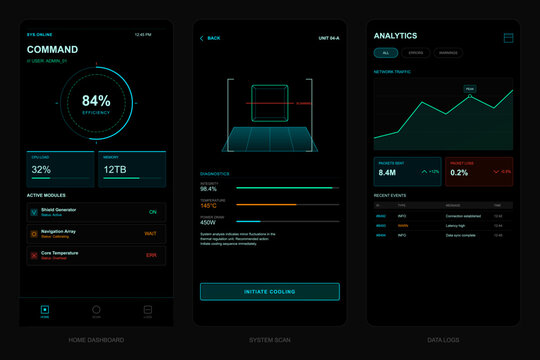The image size is (540, 360).
Task: Click the 98.4% integrity value
Action: [208, 189]
